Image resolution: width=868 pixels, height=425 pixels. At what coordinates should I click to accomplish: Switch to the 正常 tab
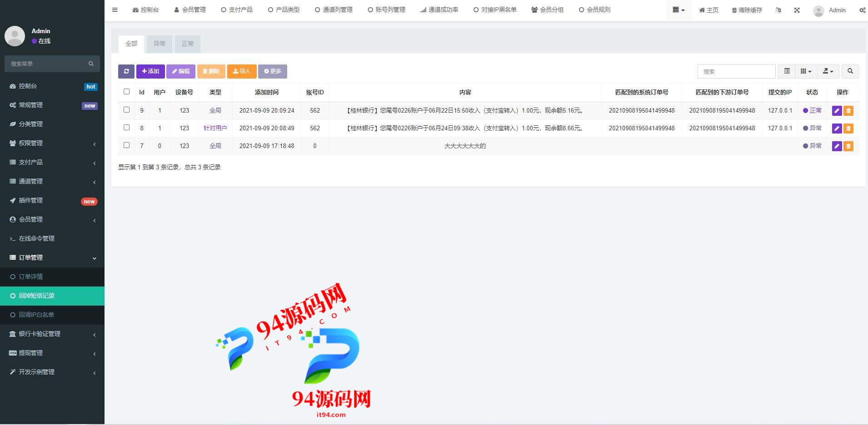tap(188, 44)
